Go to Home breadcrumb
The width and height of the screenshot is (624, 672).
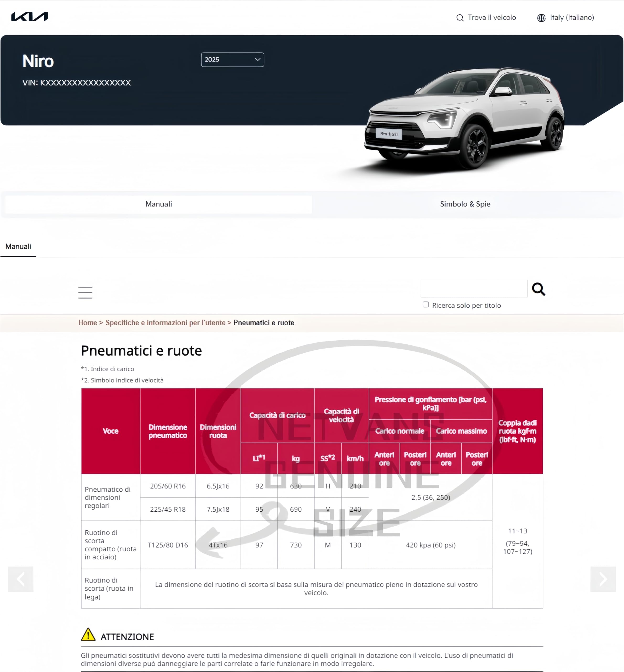pyautogui.click(x=88, y=323)
